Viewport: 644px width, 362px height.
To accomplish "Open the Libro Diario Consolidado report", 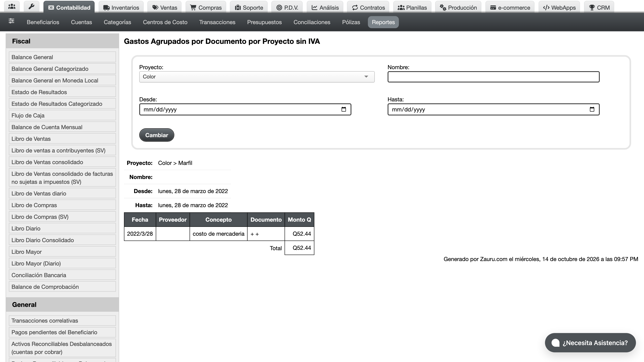I will (x=62, y=240).
